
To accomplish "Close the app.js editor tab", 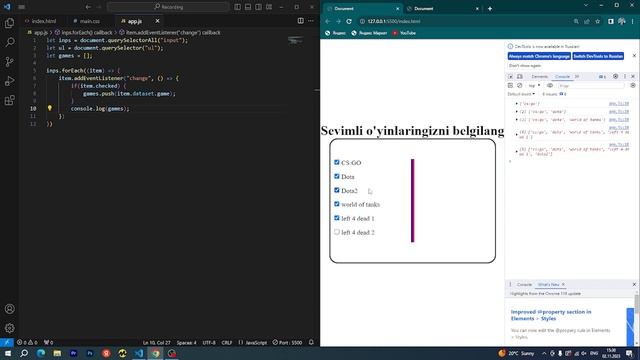I will pyautogui.click(x=158, y=21).
